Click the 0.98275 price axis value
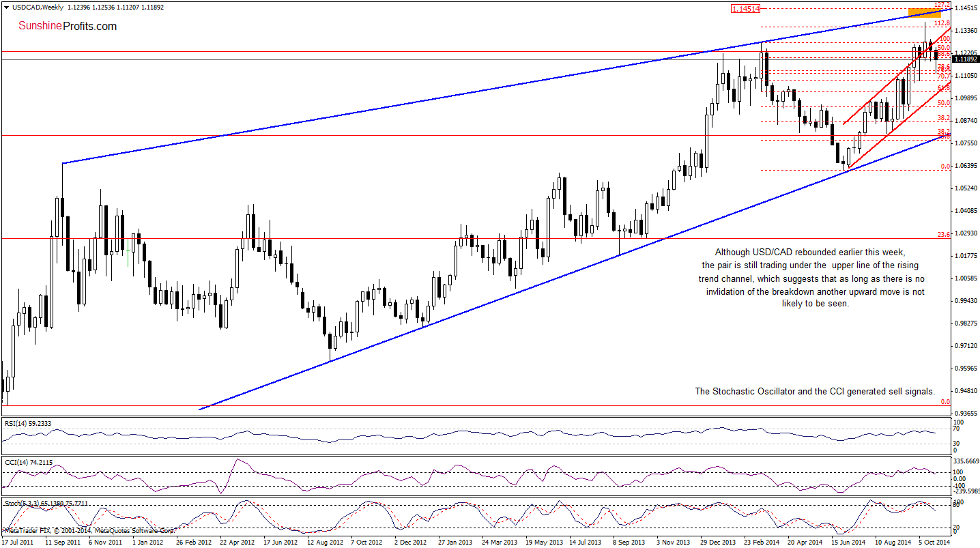The image size is (980, 548). coord(966,323)
